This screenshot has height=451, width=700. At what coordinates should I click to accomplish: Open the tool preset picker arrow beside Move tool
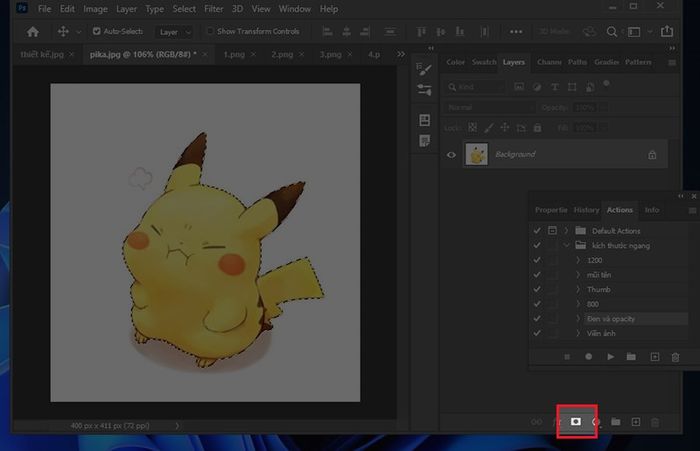pyautogui.click(x=79, y=32)
